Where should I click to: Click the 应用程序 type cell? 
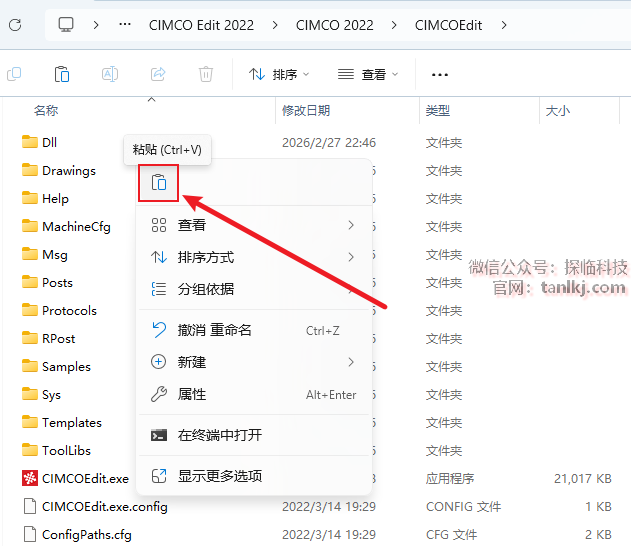coord(450,478)
